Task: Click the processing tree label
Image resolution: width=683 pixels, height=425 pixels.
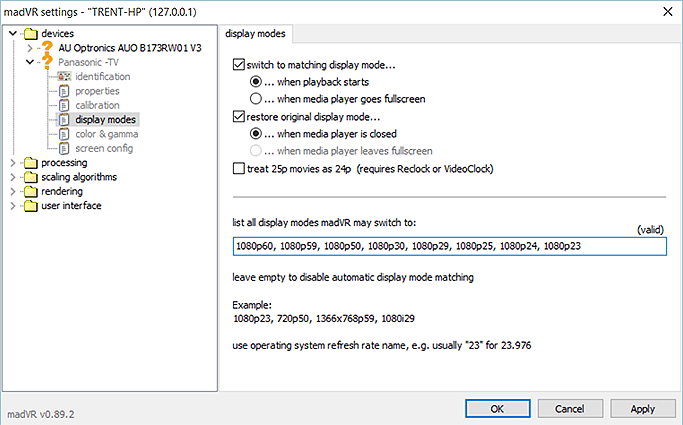Action: pyautogui.click(x=64, y=163)
